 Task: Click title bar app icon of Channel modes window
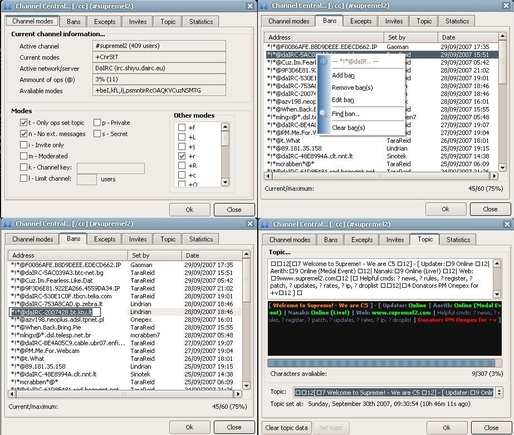(x=8, y=6)
